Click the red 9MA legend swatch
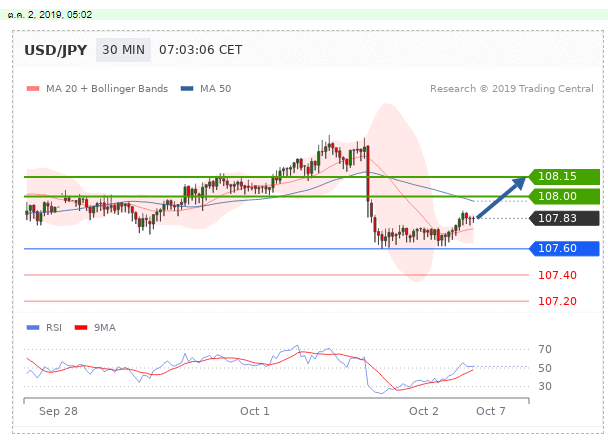608x441 pixels. click(x=81, y=328)
